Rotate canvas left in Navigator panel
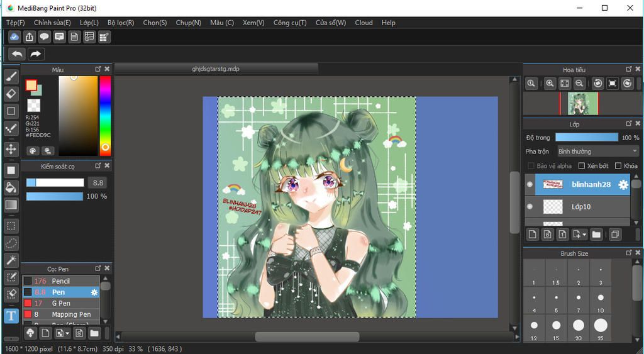 pyautogui.click(x=598, y=84)
